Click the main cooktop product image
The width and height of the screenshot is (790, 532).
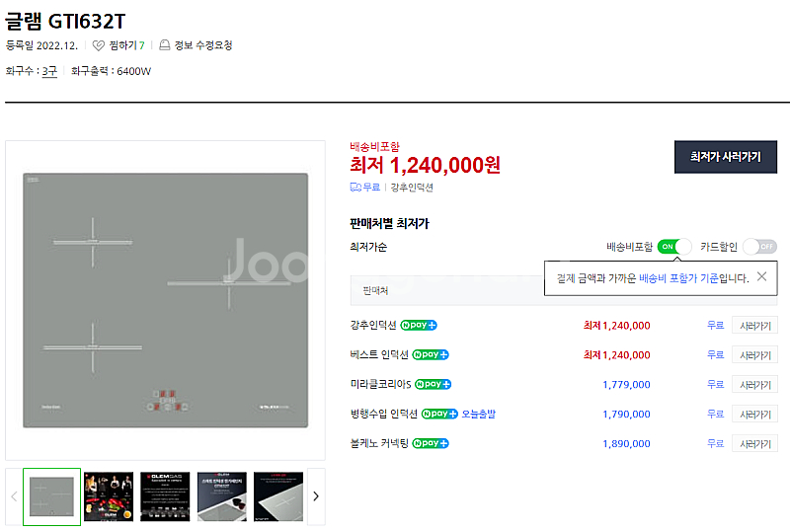click(x=165, y=301)
